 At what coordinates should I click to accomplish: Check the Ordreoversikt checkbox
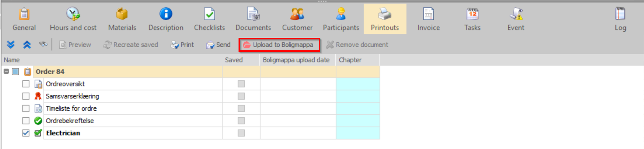[26, 84]
